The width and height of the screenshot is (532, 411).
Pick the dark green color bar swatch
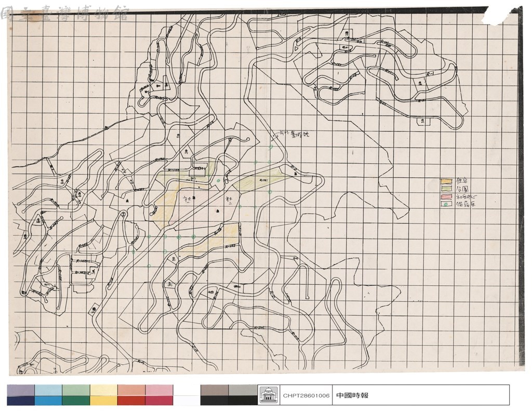click(x=76, y=401)
